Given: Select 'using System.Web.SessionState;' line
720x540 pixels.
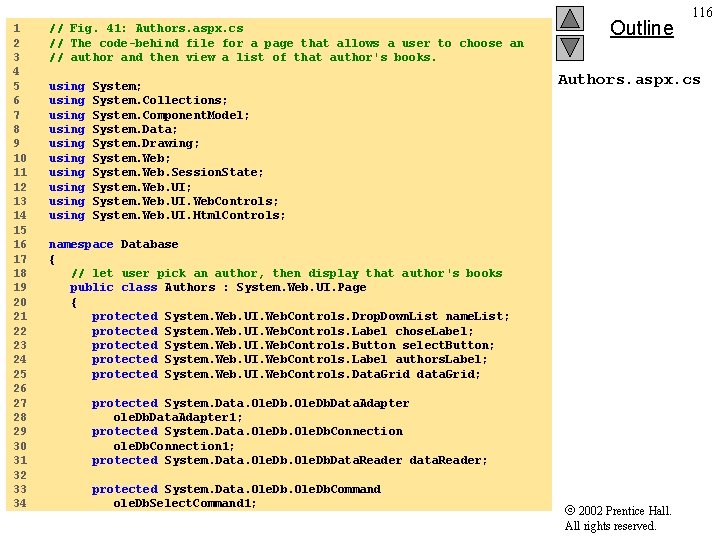Looking at the screenshot, I should coord(156,173).
